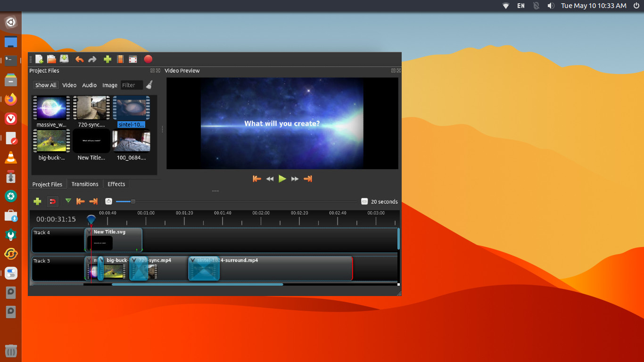Switch to the Transitions tab
This screenshot has height=362, width=644.
(x=85, y=184)
